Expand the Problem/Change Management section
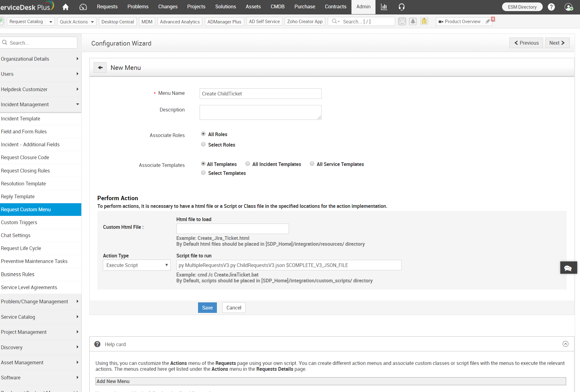This screenshot has height=392, width=580. 40,301
